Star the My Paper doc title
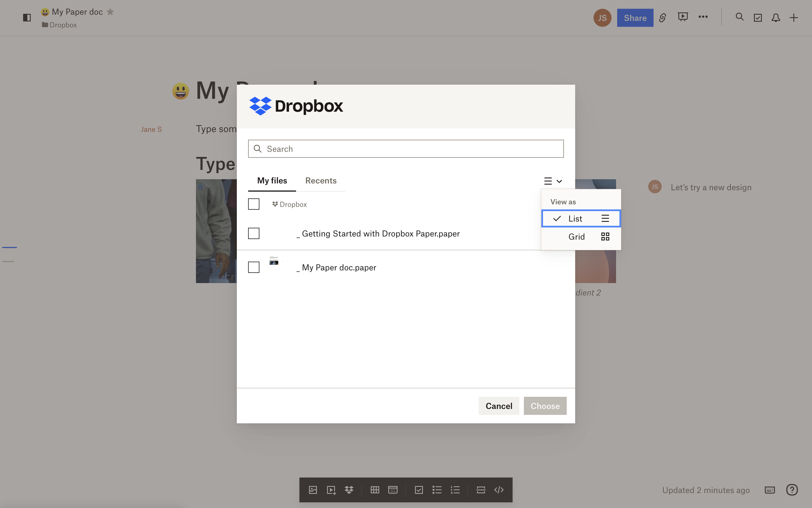The height and width of the screenshot is (508, 812). (x=111, y=12)
